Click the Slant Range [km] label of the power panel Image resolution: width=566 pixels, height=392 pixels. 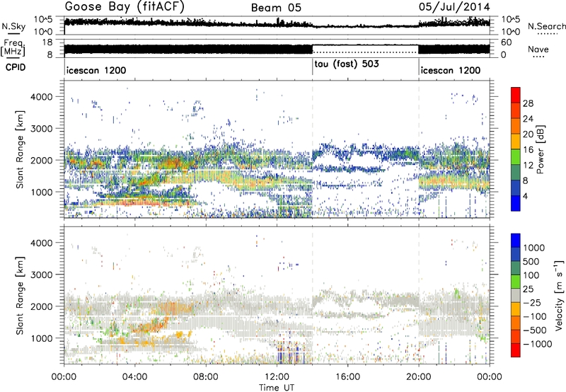coord(20,149)
